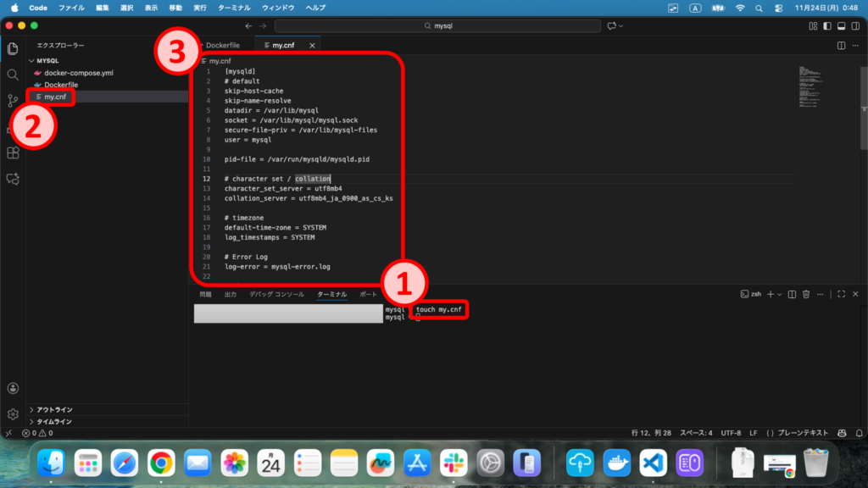Kill the terminal with trash icon
The image size is (868, 488).
coord(806,294)
